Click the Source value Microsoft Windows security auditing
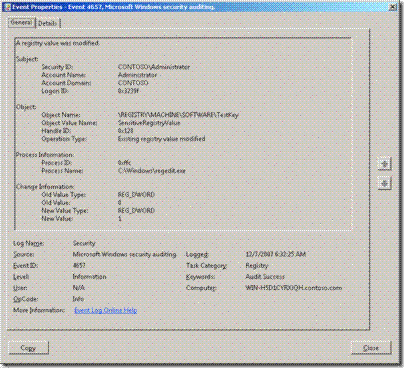This screenshot has width=404, height=368. coord(124,254)
